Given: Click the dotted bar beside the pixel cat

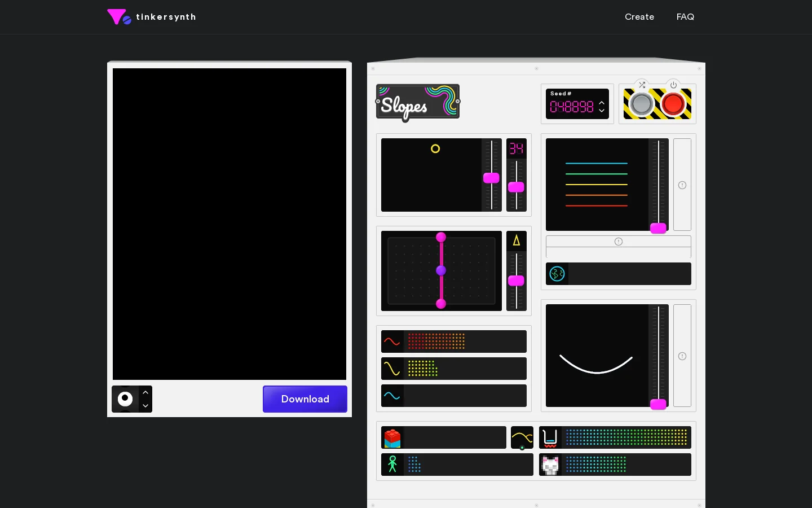Looking at the screenshot, I should 626,465.
